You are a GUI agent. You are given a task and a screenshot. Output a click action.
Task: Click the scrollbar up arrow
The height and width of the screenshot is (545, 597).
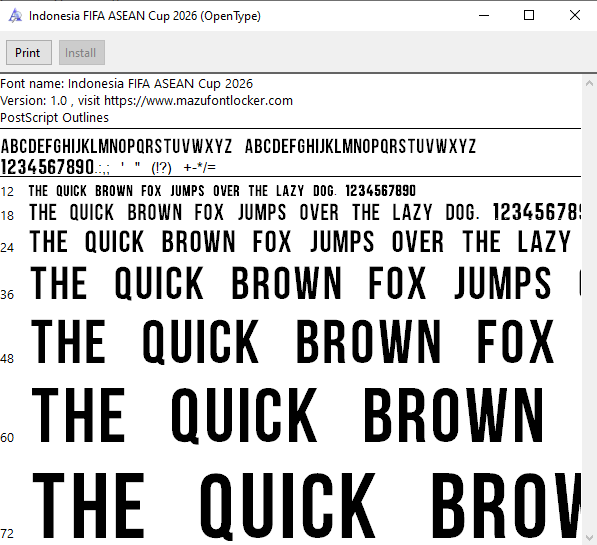tap(589, 83)
